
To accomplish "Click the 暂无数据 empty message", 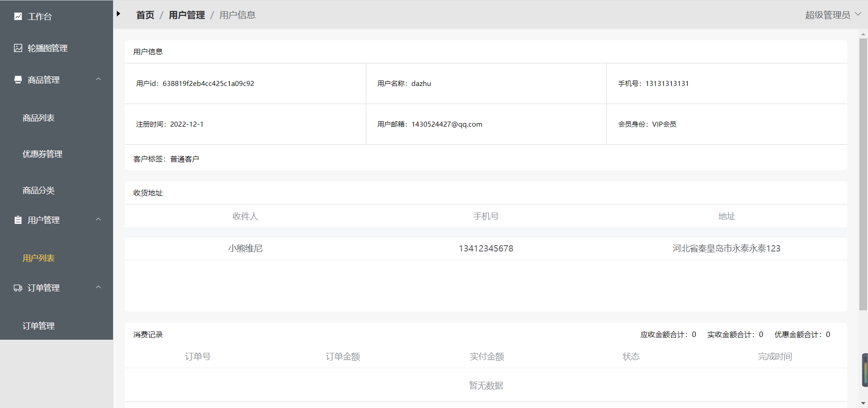I will coord(486,385).
